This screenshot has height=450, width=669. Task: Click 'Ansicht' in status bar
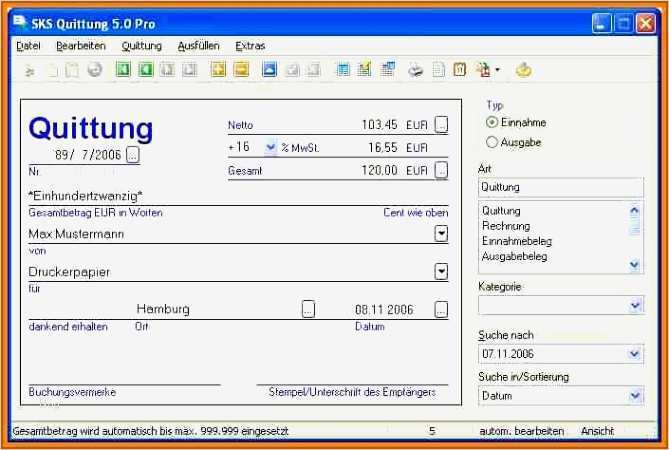coord(597,431)
